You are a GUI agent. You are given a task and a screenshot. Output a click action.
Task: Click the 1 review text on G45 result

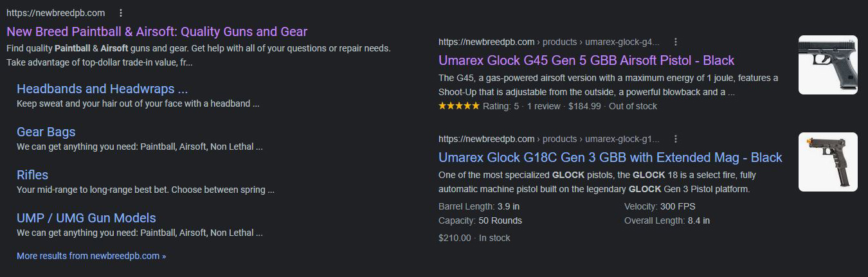pyautogui.click(x=544, y=106)
